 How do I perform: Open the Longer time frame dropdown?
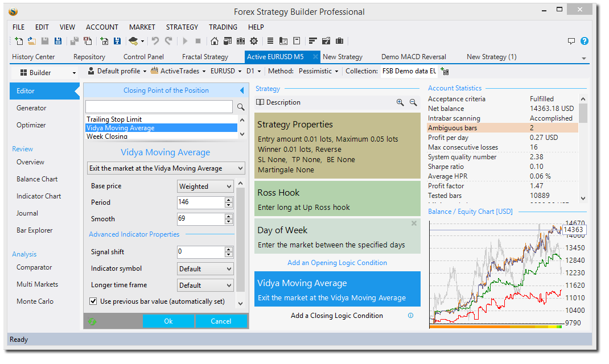click(x=205, y=285)
